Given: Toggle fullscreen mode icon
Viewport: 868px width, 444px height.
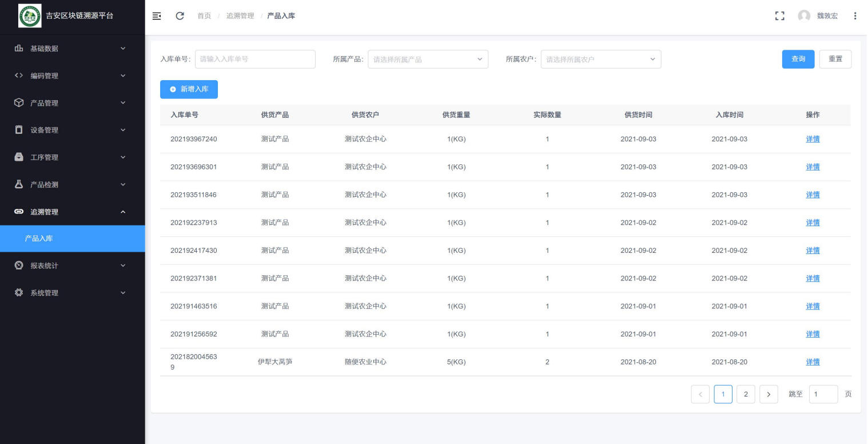Looking at the screenshot, I should [x=779, y=16].
